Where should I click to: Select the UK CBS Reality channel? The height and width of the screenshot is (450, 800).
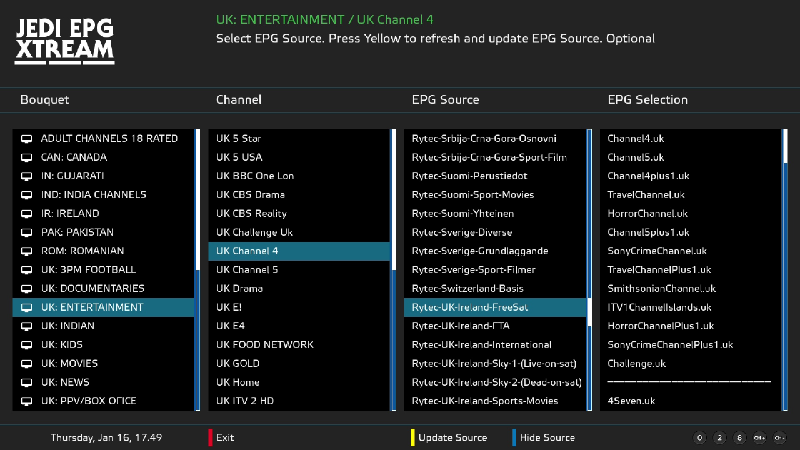click(x=299, y=214)
